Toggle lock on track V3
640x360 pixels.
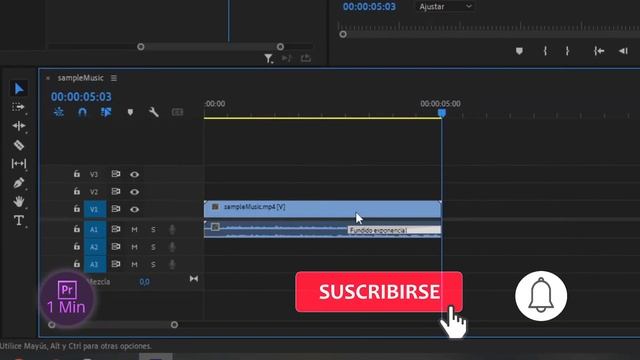click(x=77, y=174)
